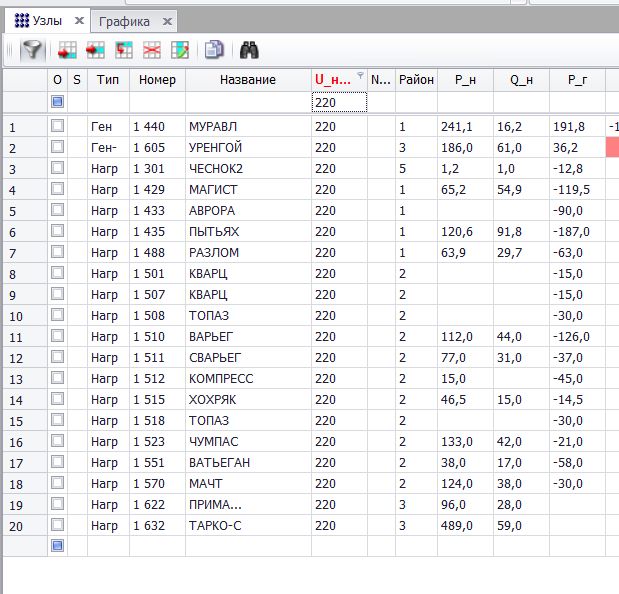Click the Delete row icon with red cross
This screenshot has height=594, width=619.
(152, 49)
